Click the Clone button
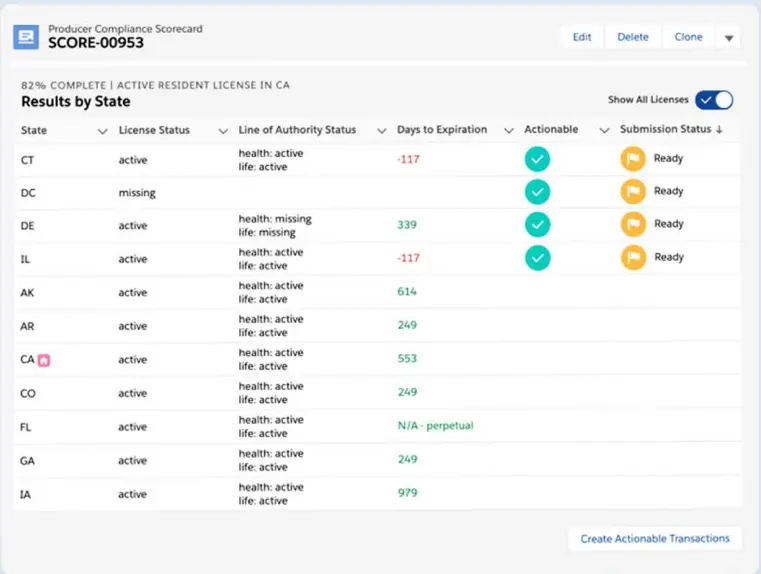 click(x=688, y=37)
